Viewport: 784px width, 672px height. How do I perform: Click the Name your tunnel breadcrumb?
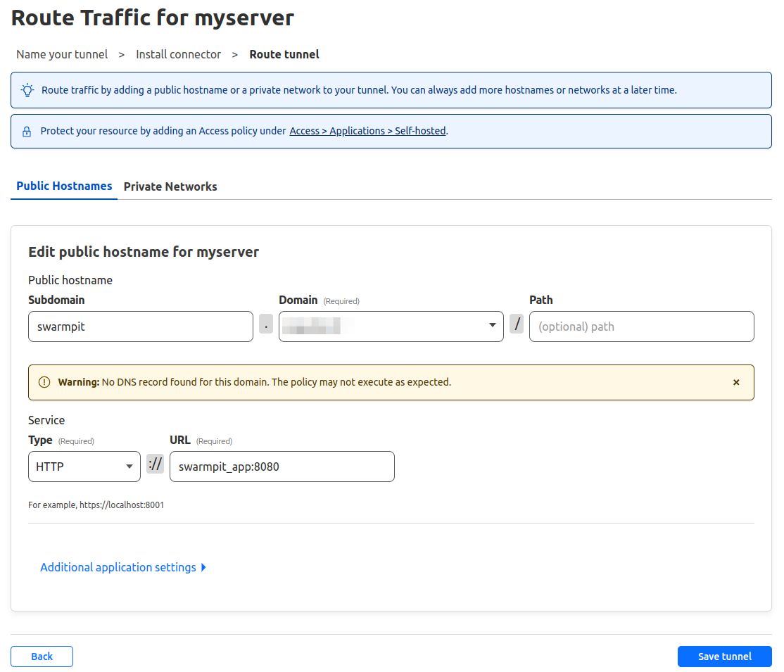[x=62, y=54]
